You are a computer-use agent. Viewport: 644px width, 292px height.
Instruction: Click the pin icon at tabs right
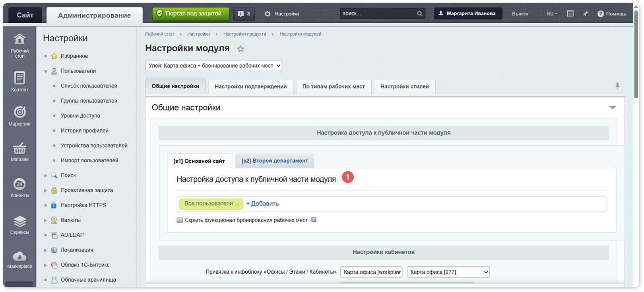pos(617,86)
